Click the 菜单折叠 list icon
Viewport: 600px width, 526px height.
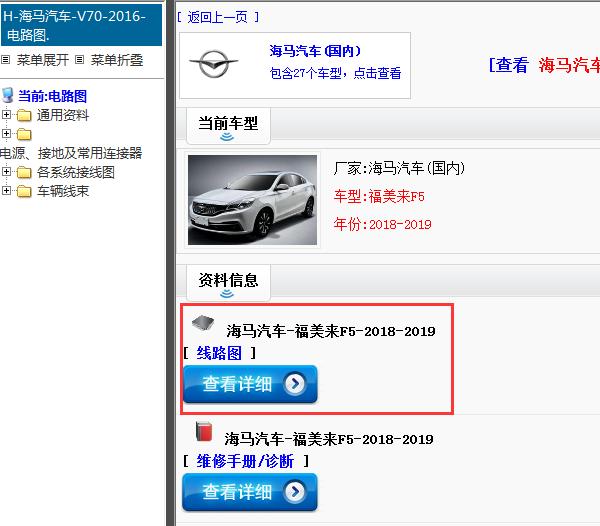point(79,60)
